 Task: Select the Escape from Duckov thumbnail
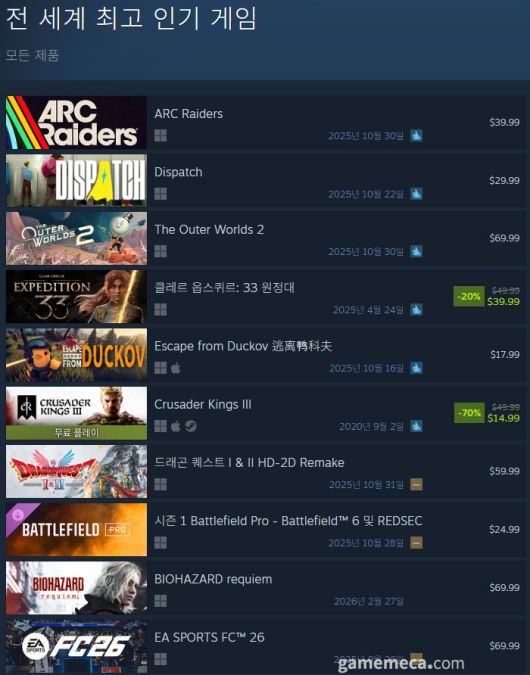pos(76,355)
